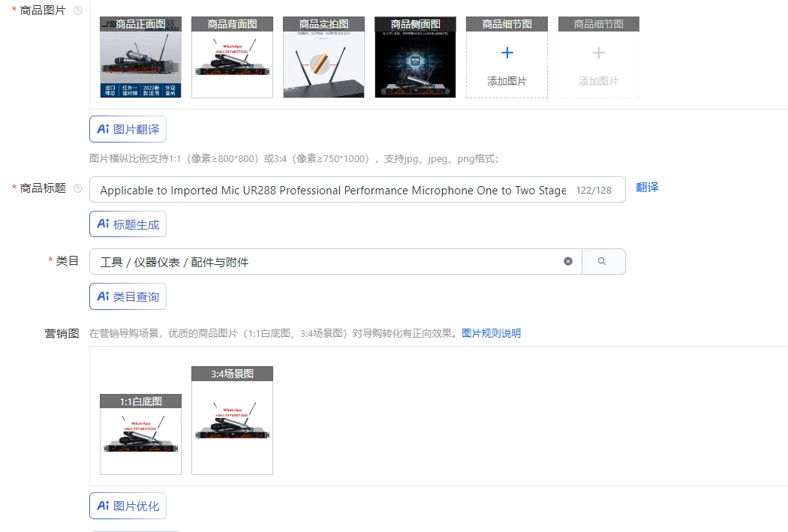788x532 pixels.
Task: Click the AI 图片优化 button
Action: coord(128,506)
